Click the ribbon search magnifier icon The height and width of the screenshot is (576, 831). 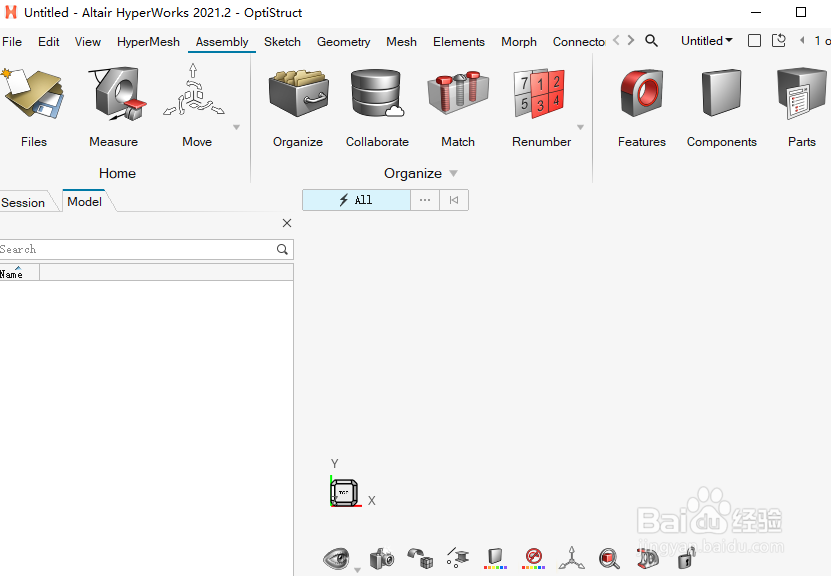point(651,41)
